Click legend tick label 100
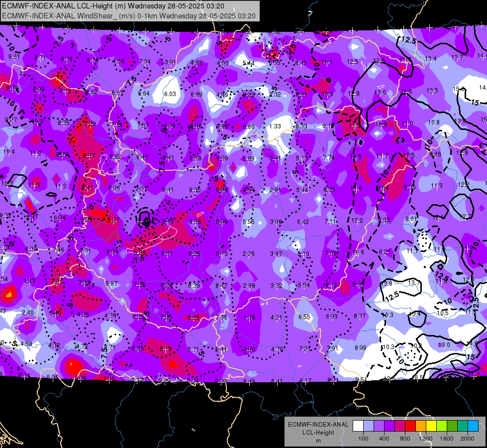This screenshot has height=448, width=487. (363, 439)
